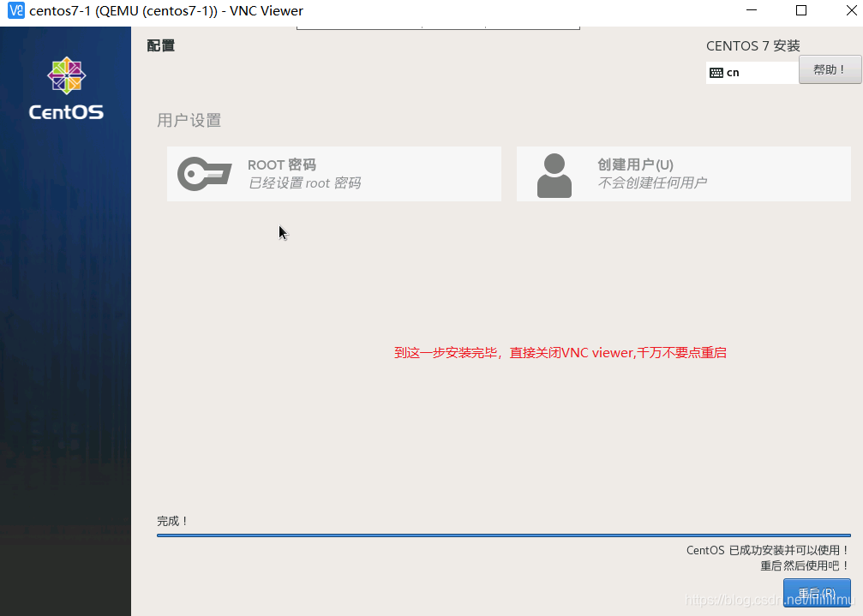Click the keyboard layout icon beside cn
863x616 pixels.
pos(716,73)
